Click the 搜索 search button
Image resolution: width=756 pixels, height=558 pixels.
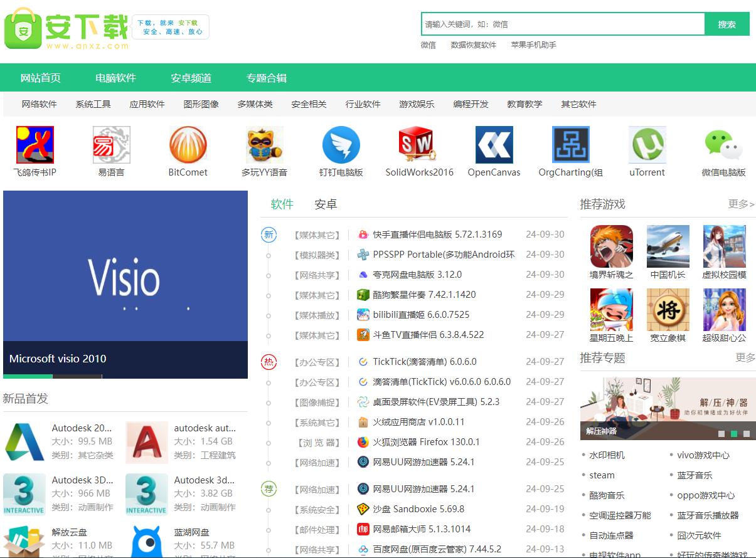coord(727,24)
